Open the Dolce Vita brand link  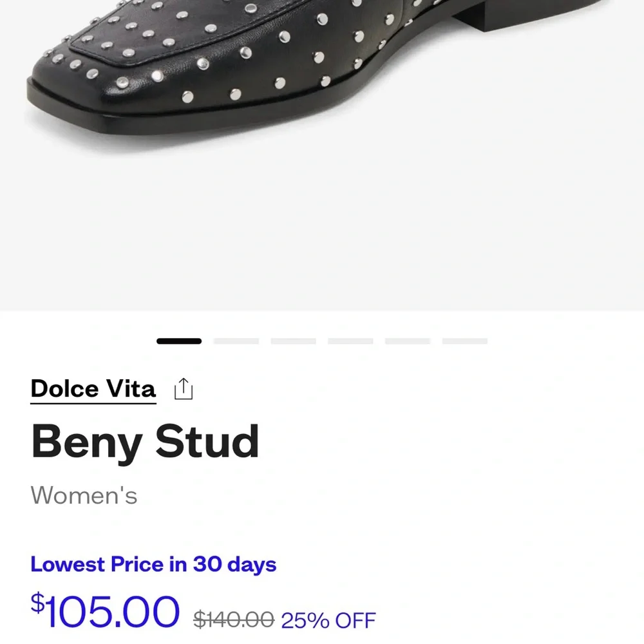(93, 389)
